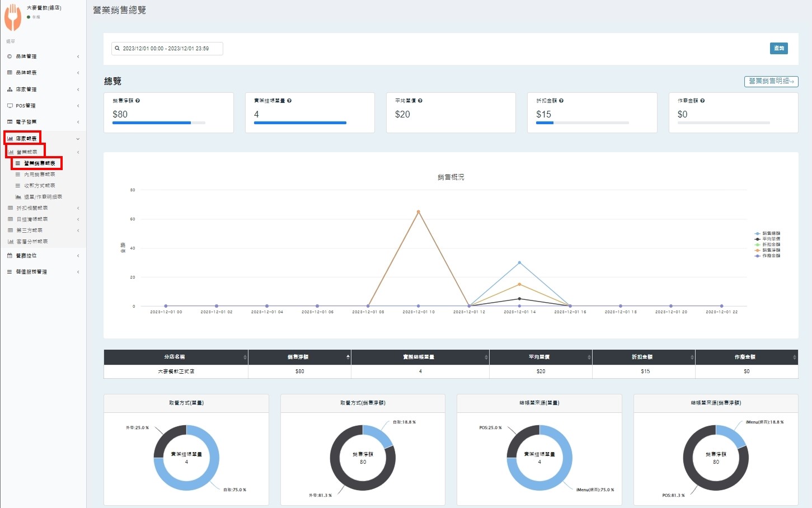The image size is (812, 508).
Task: Click the question mark beside 折扣金額
Action: 561,101
